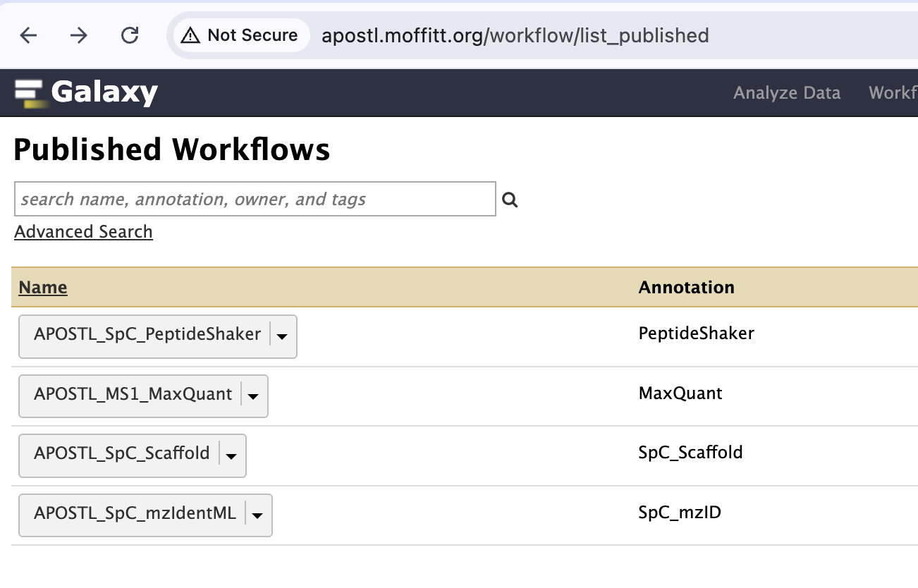Select the APOSTL_MS1_MaxQuant workflow name
Screen dimensions: 918x588
coord(133,394)
